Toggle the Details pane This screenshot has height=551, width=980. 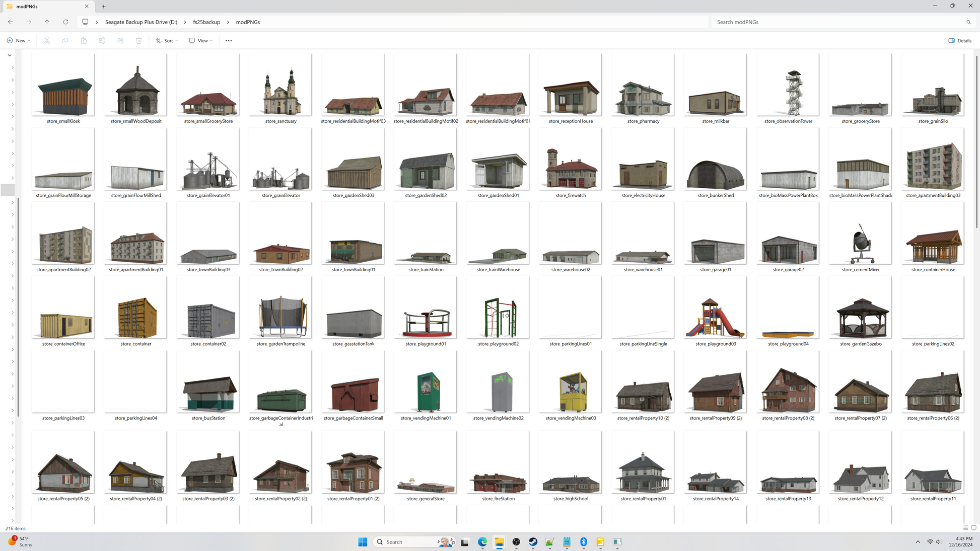pos(960,41)
